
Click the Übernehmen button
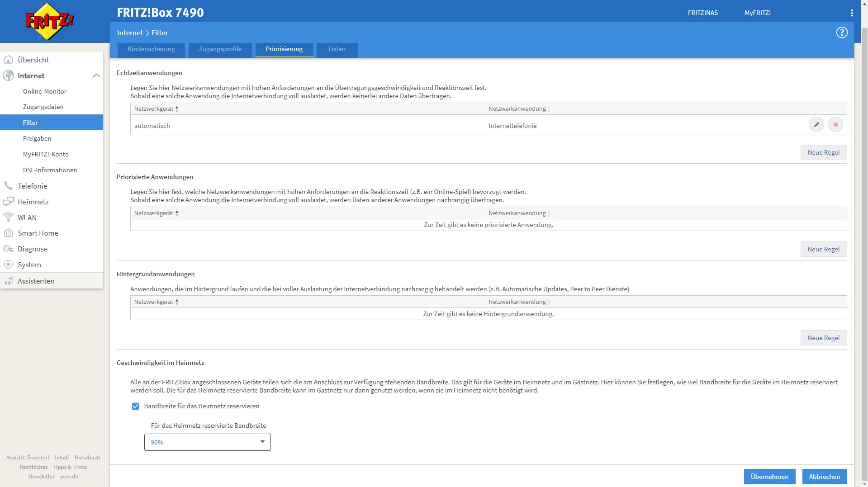pos(769,477)
